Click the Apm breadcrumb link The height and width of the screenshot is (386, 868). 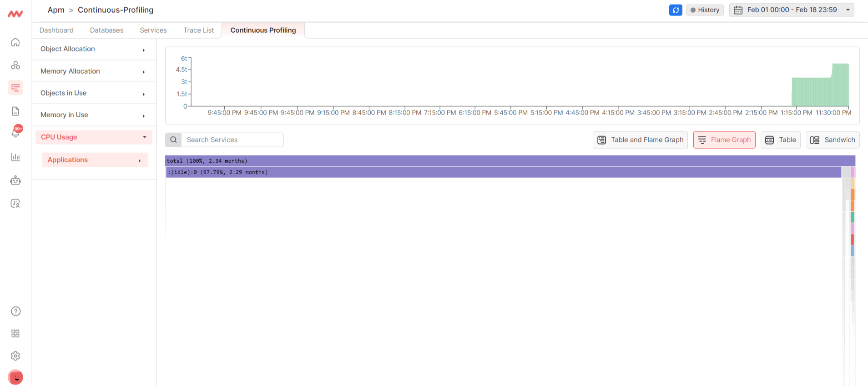pos(56,10)
